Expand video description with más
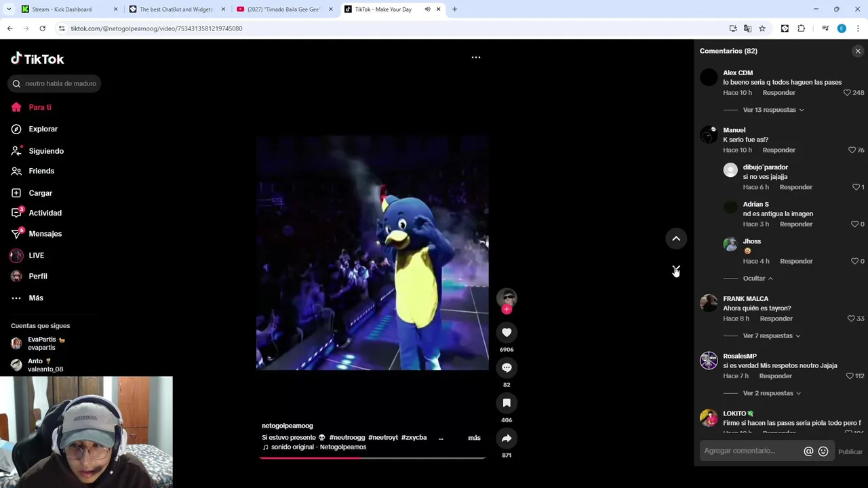 [x=475, y=438]
